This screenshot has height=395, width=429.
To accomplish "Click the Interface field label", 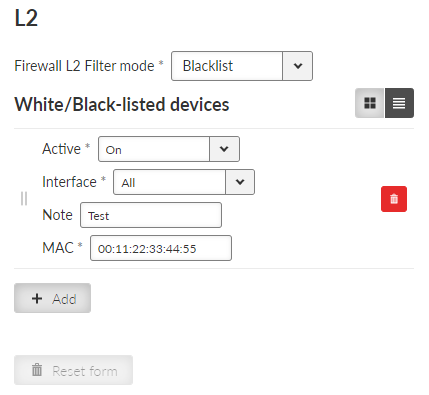I will click(x=69, y=182).
